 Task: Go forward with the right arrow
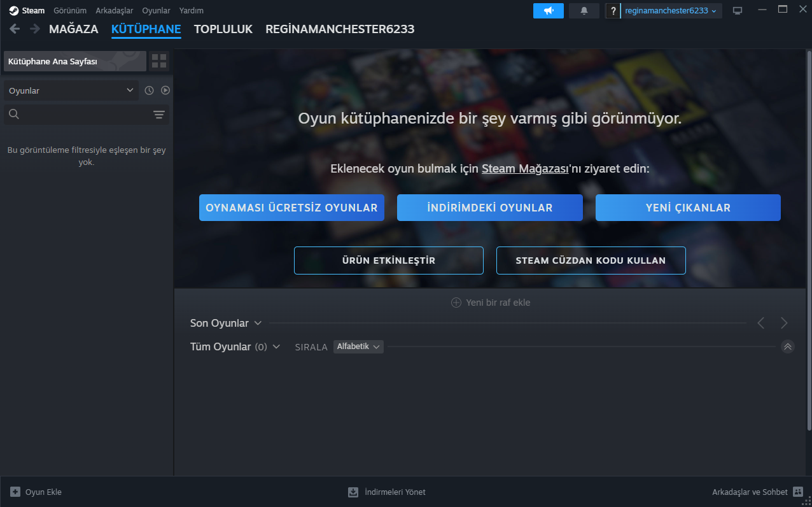pyautogui.click(x=35, y=29)
